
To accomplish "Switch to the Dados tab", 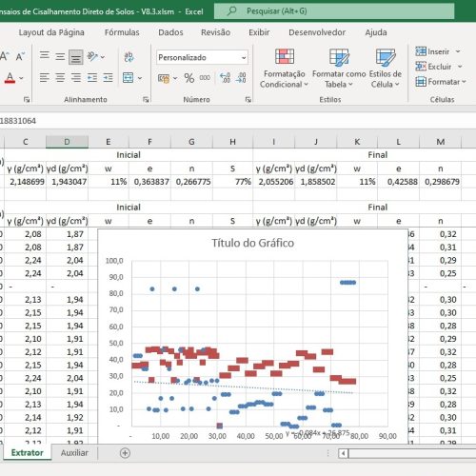I will tap(170, 32).
